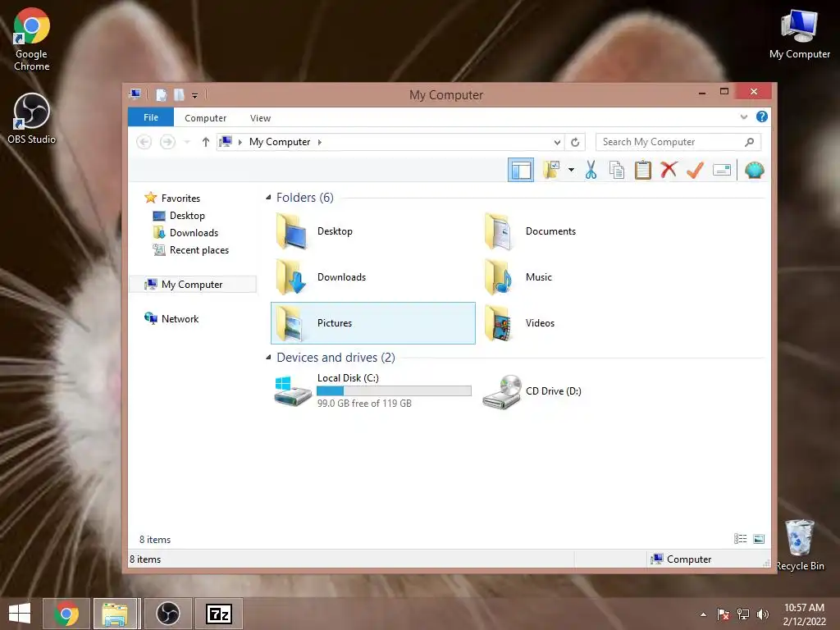Expand arrow after My Computer in address bar
Viewport: 840px width, 630px height.
[320, 142]
